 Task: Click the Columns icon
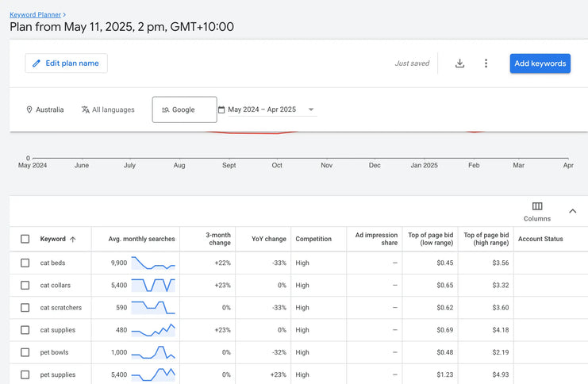coord(537,206)
